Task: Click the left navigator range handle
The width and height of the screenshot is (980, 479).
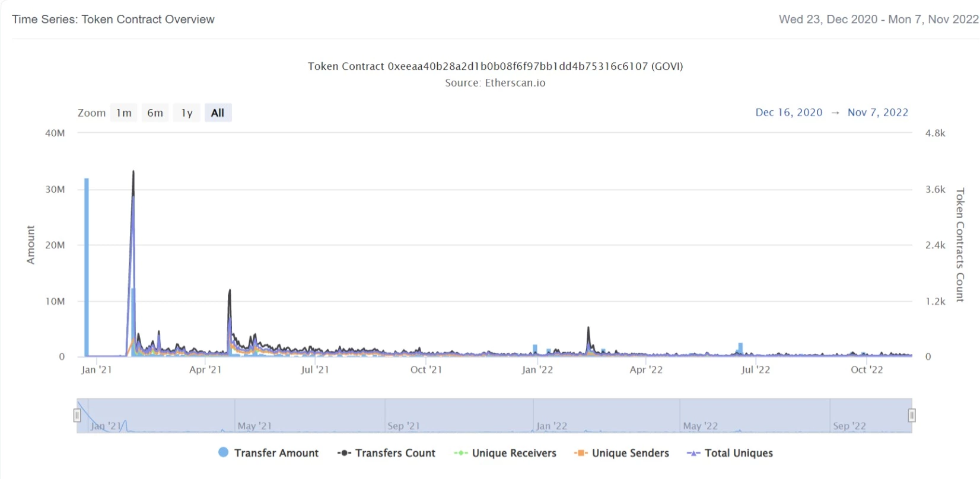Action: tap(77, 415)
